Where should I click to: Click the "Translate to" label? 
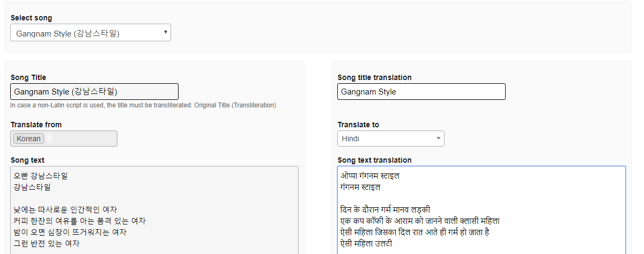click(358, 125)
